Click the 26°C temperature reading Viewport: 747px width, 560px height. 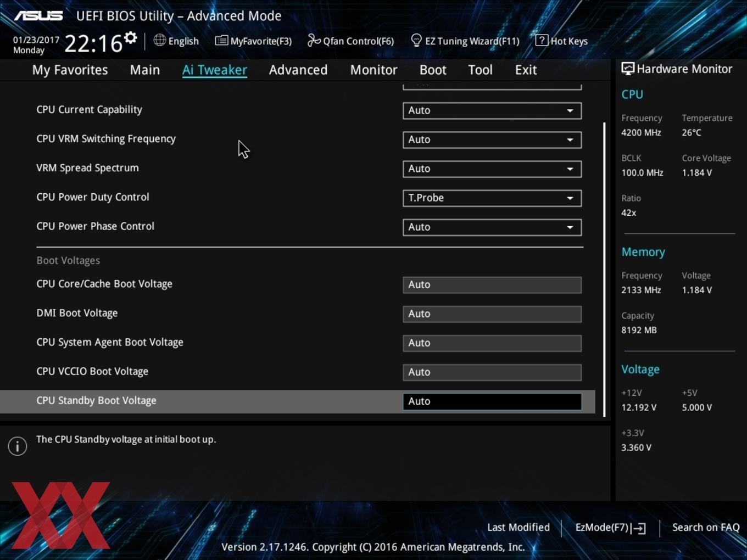coord(692,132)
